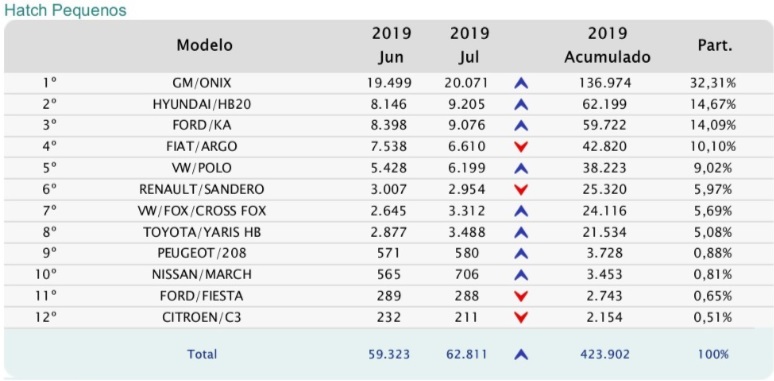
Task: Click the blue up arrow in Total row
Action: pos(521,354)
